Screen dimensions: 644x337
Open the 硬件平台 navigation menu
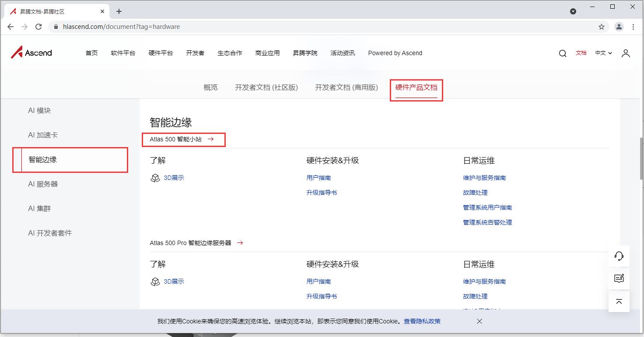pyautogui.click(x=161, y=53)
